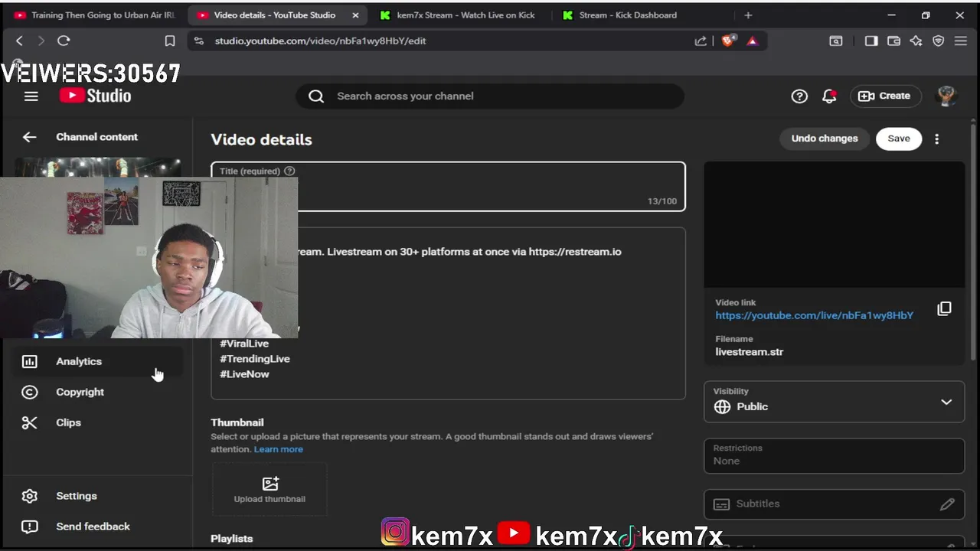Image resolution: width=980 pixels, height=551 pixels.
Task: Click the #LiveNow hashtag text
Action: coord(244,374)
